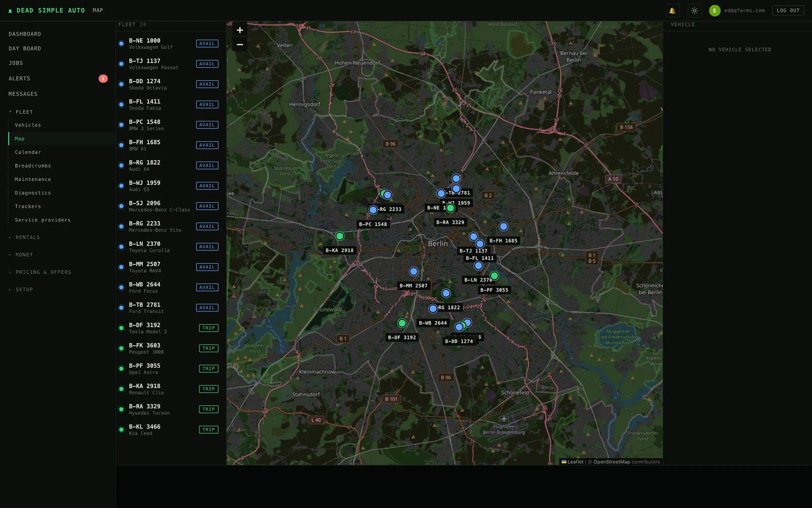Viewport: 812px width, 508px height.
Task: Click the LOG OUT button
Action: [x=788, y=11]
